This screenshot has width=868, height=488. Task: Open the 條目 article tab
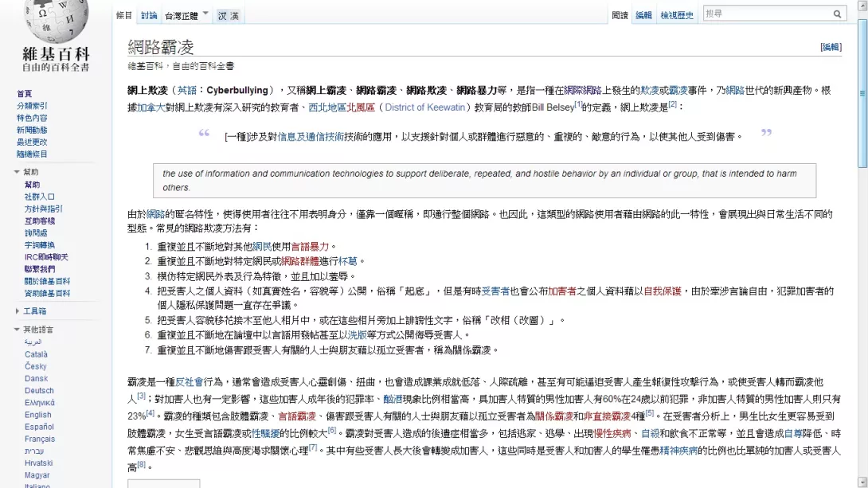124,15
